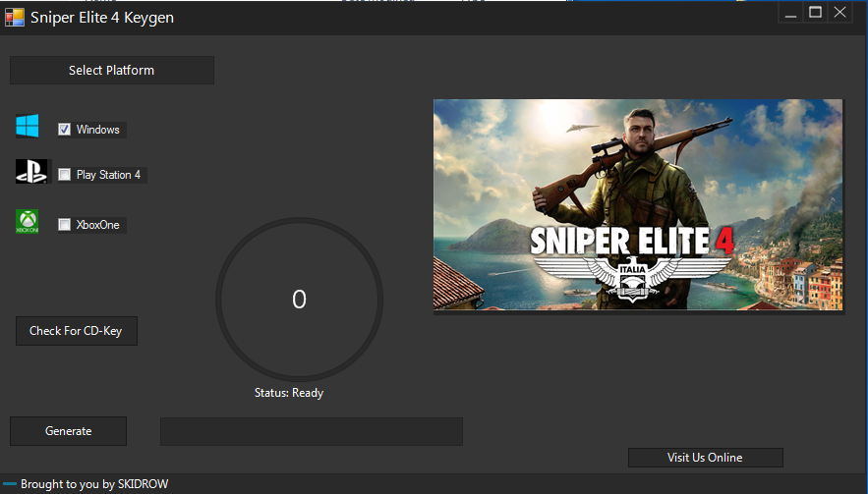Image resolution: width=868 pixels, height=494 pixels.
Task: Tick the XboxOne checkbox
Action: coord(64,224)
